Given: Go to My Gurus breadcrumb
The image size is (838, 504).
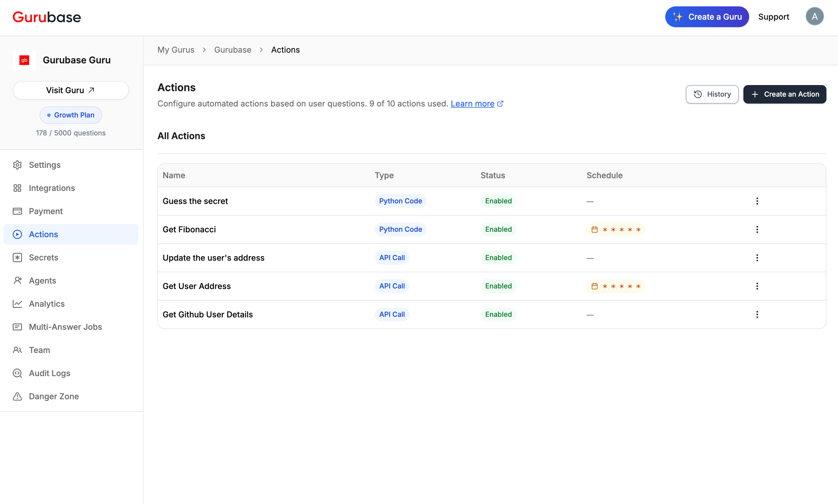Looking at the screenshot, I should (x=176, y=49).
